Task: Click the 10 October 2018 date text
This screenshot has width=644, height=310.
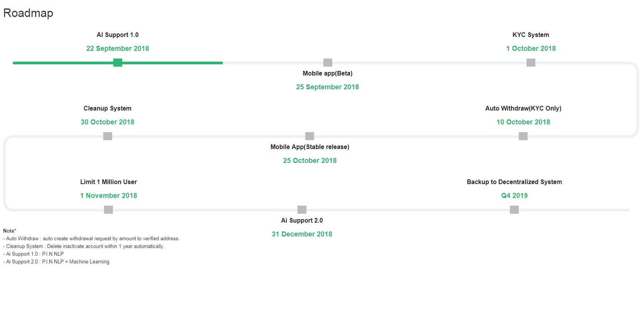Action: pyautogui.click(x=523, y=122)
